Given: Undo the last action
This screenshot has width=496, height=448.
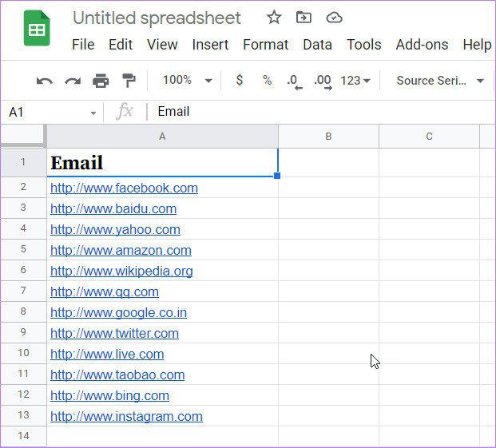Looking at the screenshot, I should pos(44,81).
